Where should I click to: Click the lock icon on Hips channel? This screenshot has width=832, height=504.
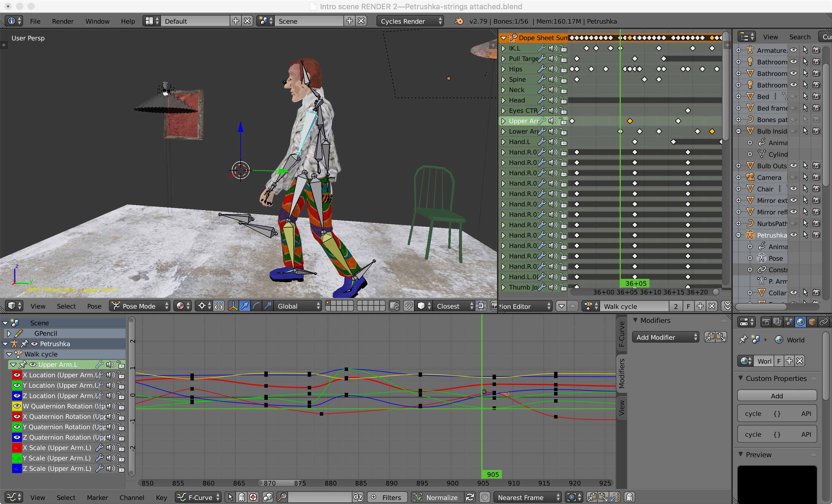[563, 69]
